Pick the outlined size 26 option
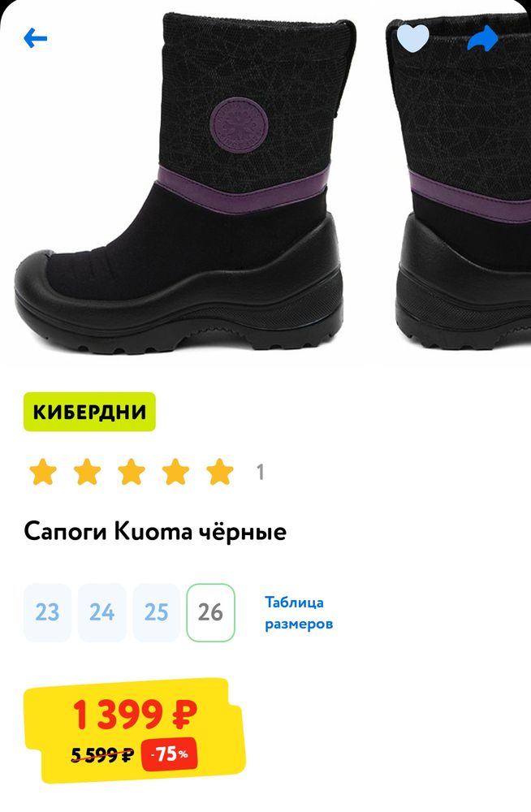 pos(210,612)
